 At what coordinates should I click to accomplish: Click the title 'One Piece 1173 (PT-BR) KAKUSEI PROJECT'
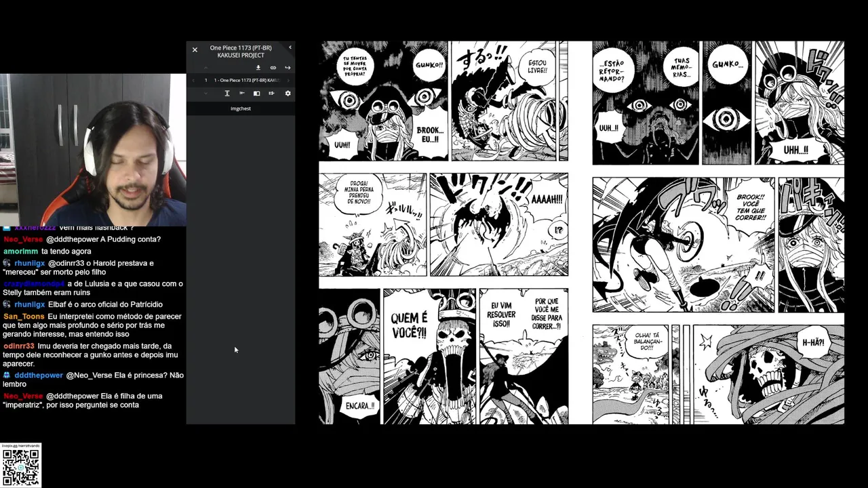click(x=241, y=52)
